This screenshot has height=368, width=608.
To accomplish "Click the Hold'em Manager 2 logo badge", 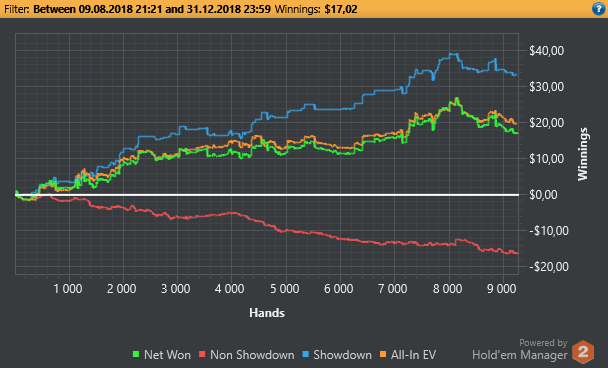I will click(583, 351).
